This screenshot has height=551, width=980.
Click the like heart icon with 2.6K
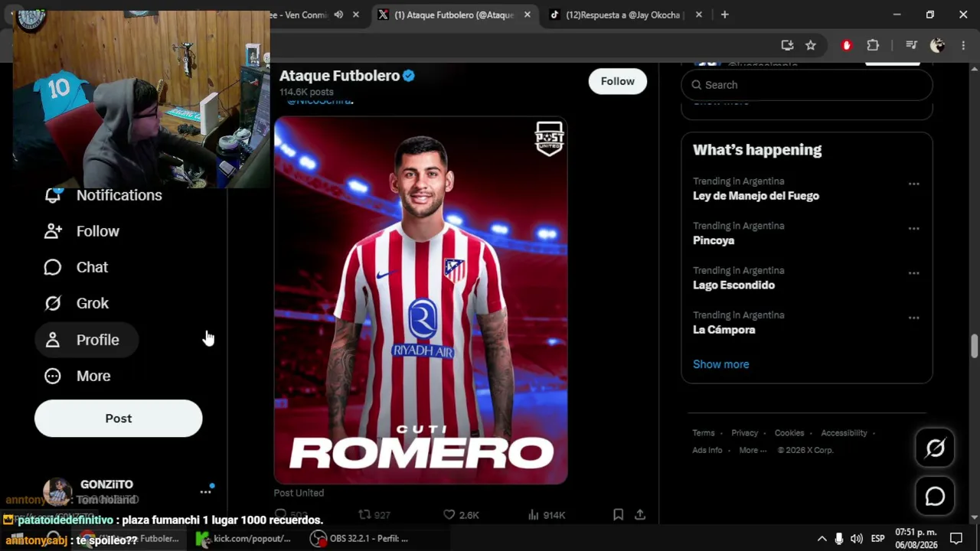pyautogui.click(x=449, y=515)
